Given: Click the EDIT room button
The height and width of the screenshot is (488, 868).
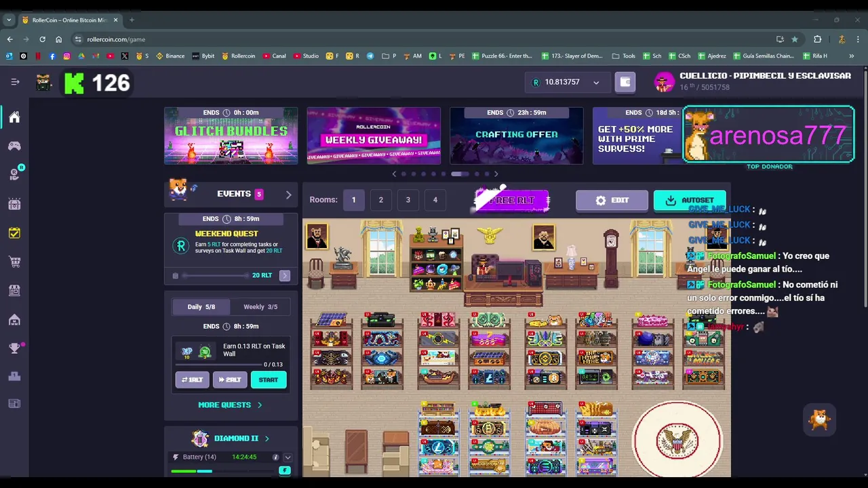Looking at the screenshot, I should 612,201.
